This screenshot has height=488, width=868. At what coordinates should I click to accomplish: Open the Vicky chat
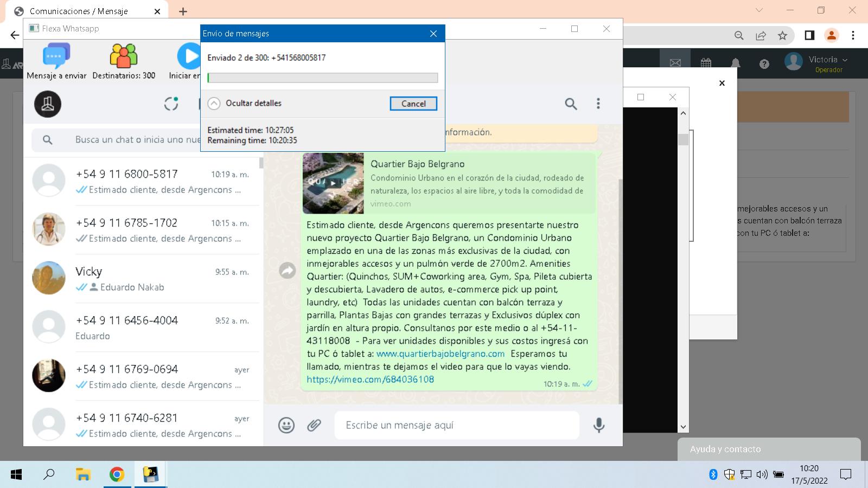click(x=142, y=279)
